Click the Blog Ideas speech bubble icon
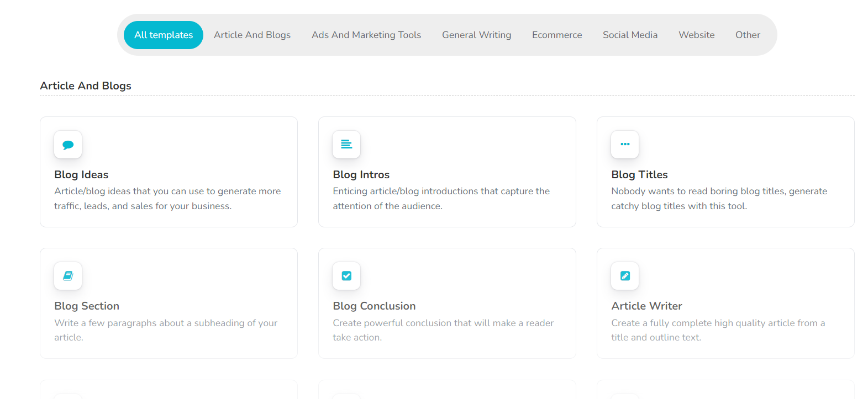 68,145
